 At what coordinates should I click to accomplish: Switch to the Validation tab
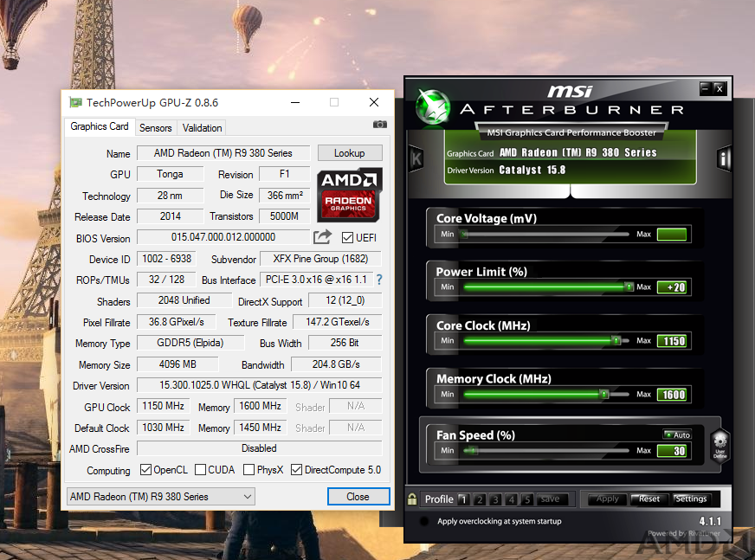click(x=203, y=127)
